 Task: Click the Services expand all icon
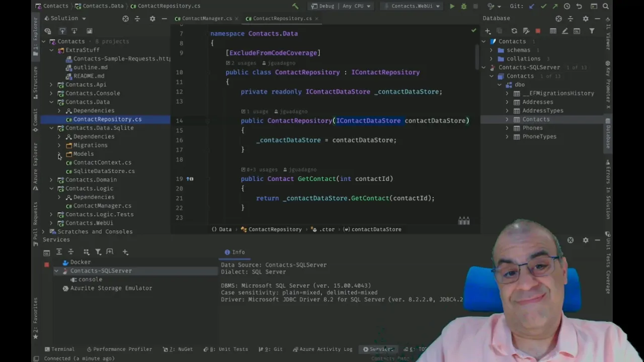(x=59, y=251)
